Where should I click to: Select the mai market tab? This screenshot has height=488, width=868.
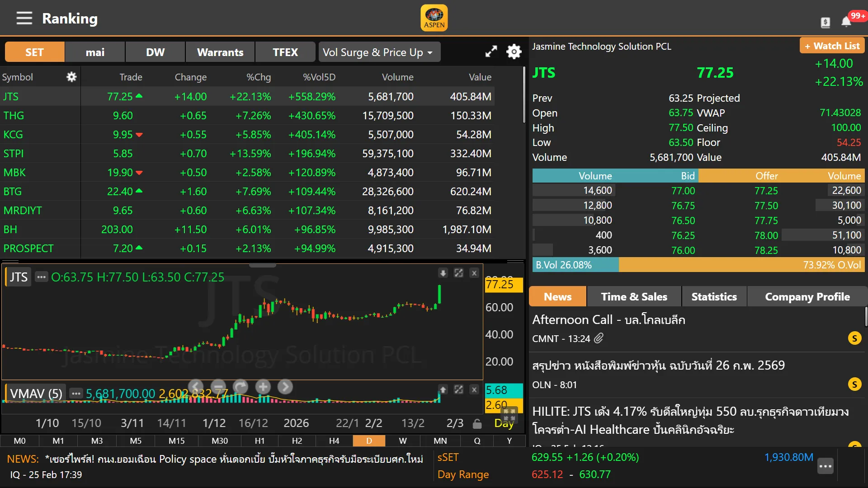point(95,52)
